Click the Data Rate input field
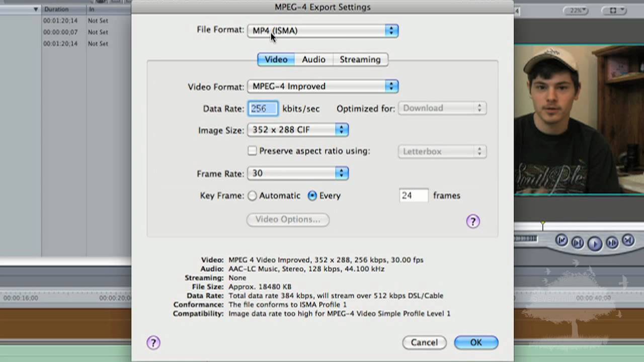Screen dimensions: 644x362 coord(263,108)
